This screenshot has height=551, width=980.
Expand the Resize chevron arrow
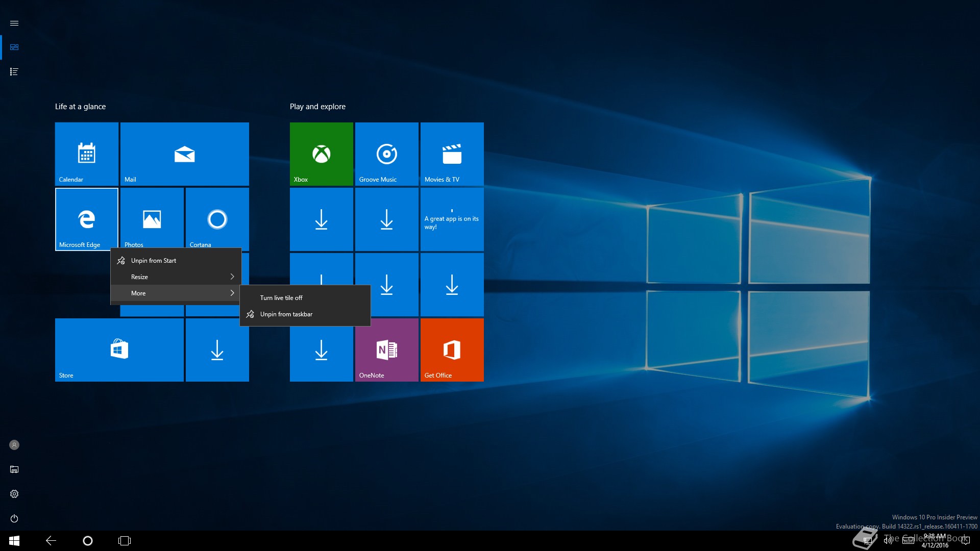coord(232,277)
